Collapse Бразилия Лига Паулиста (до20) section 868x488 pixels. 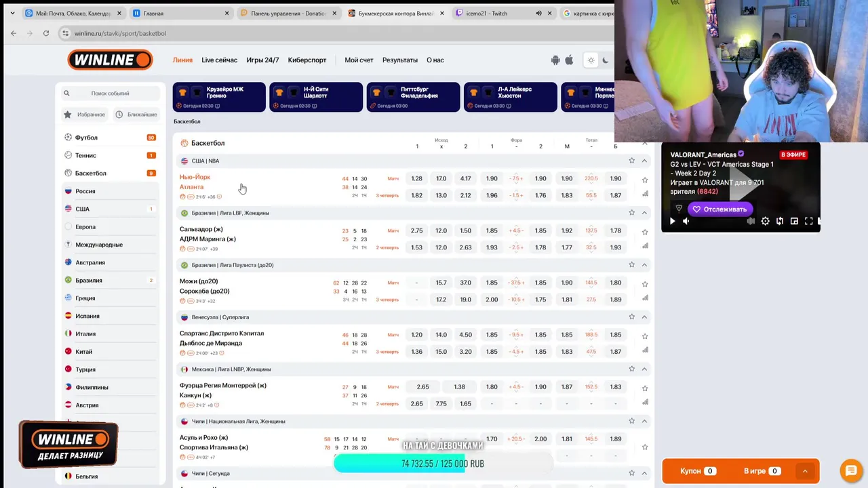tap(644, 265)
